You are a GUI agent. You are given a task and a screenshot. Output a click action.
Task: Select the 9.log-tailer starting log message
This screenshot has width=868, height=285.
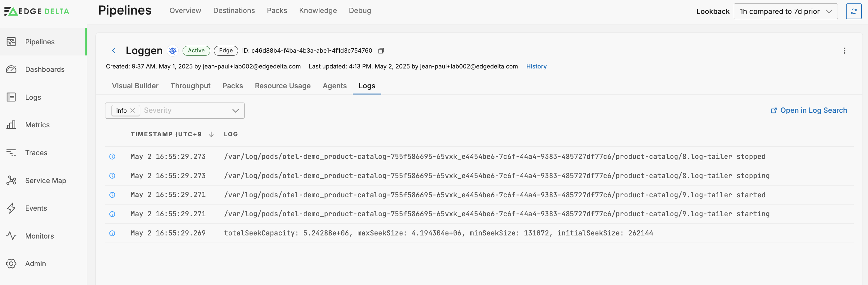point(497,214)
